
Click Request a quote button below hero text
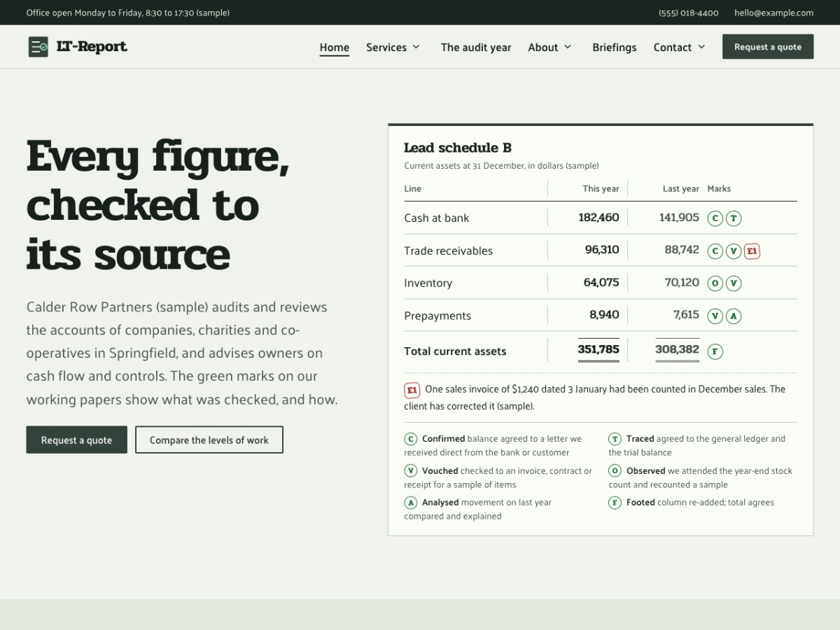click(77, 440)
